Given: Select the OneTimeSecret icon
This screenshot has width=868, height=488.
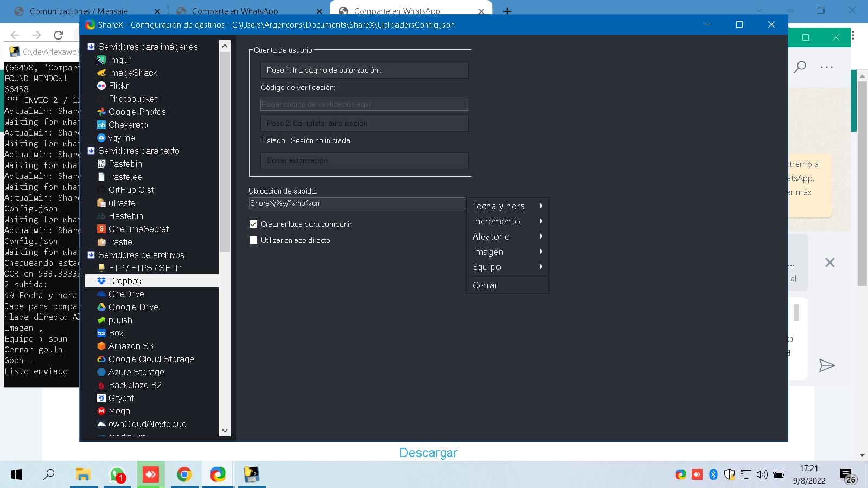Looking at the screenshot, I should click(x=101, y=229).
